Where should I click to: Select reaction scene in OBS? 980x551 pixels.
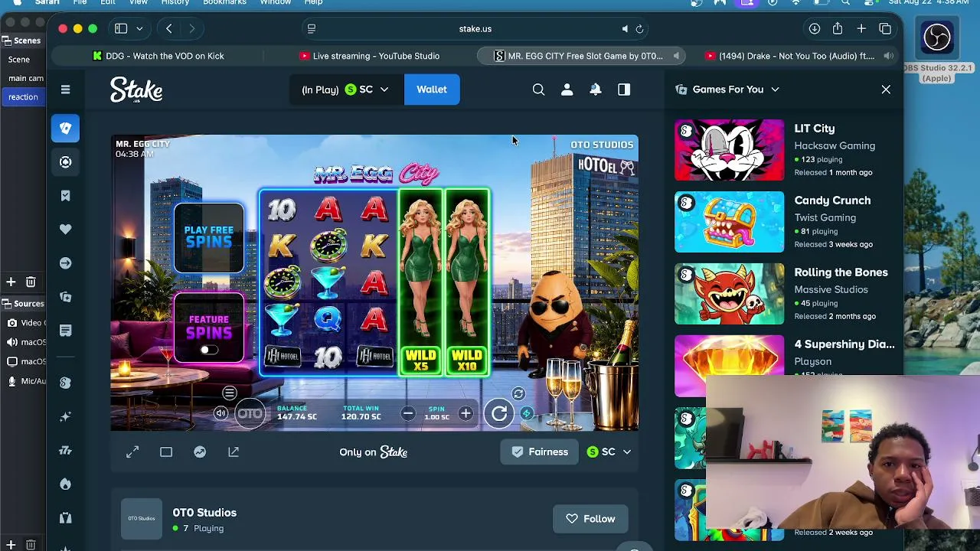click(23, 97)
